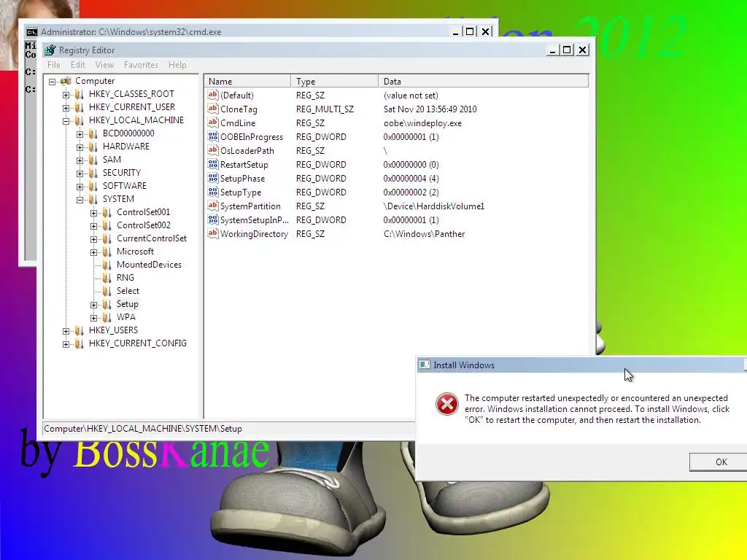Click the SetupType DWORD value icon
This screenshot has height=560, width=747.
coord(213,192)
